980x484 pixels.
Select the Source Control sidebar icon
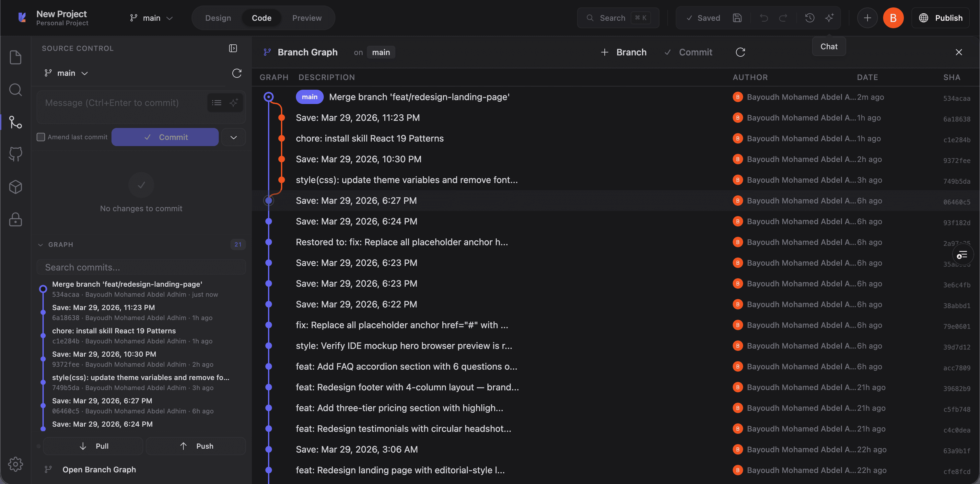tap(15, 122)
